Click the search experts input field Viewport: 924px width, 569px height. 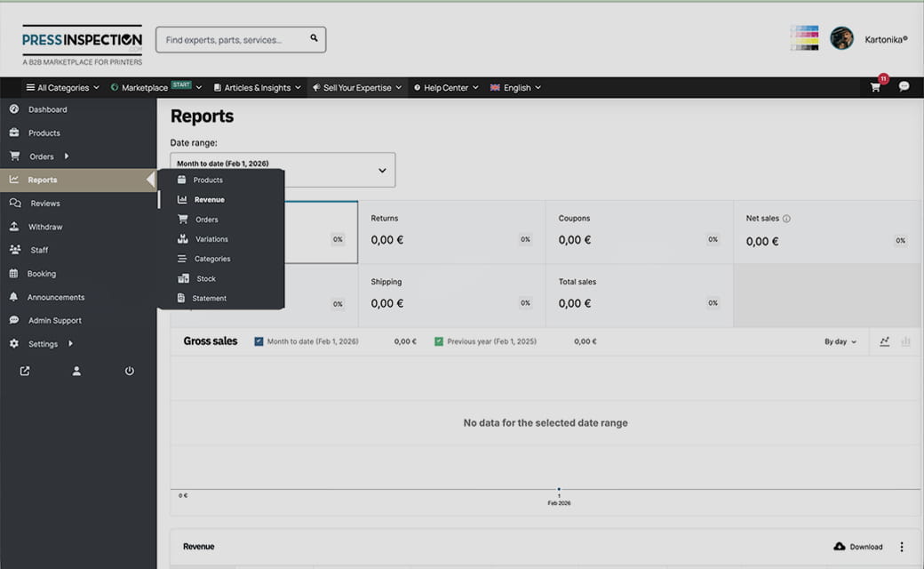233,40
